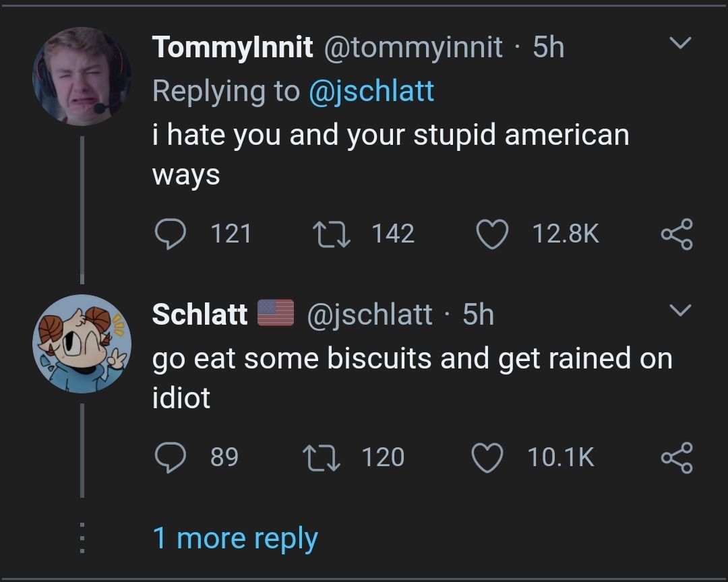728x582 pixels.
Task: Click the TommyInnit display name
Action: pyautogui.click(x=233, y=47)
